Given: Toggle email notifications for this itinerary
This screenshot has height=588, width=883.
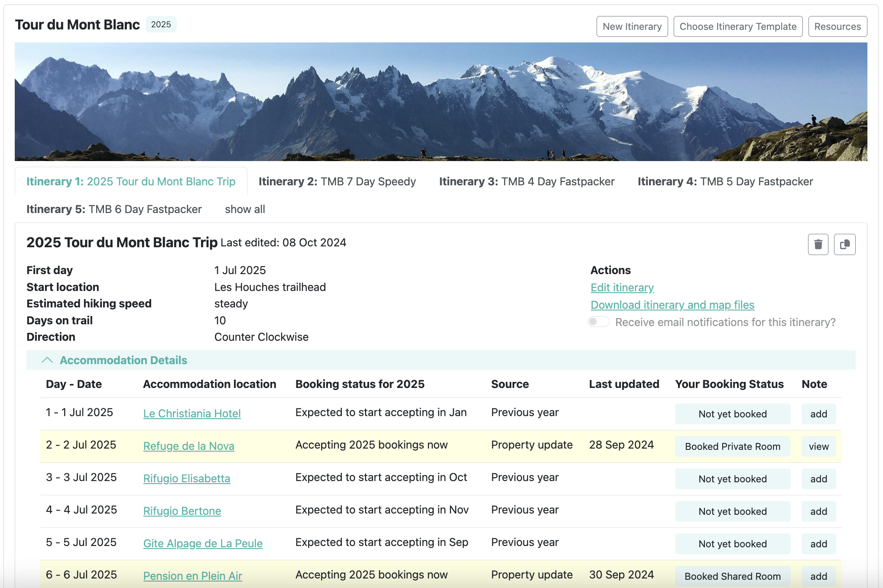Looking at the screenshot, I should [598, 322].
